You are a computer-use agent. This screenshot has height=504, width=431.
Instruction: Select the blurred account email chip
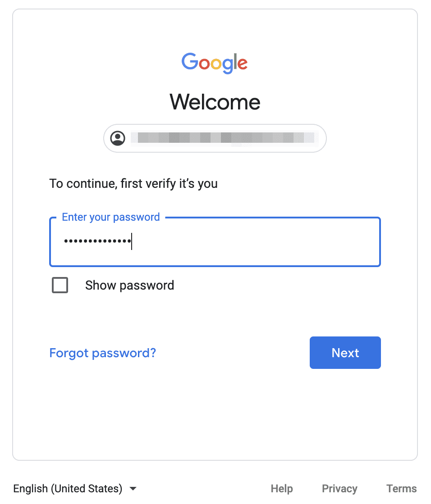tap(215, 138)
